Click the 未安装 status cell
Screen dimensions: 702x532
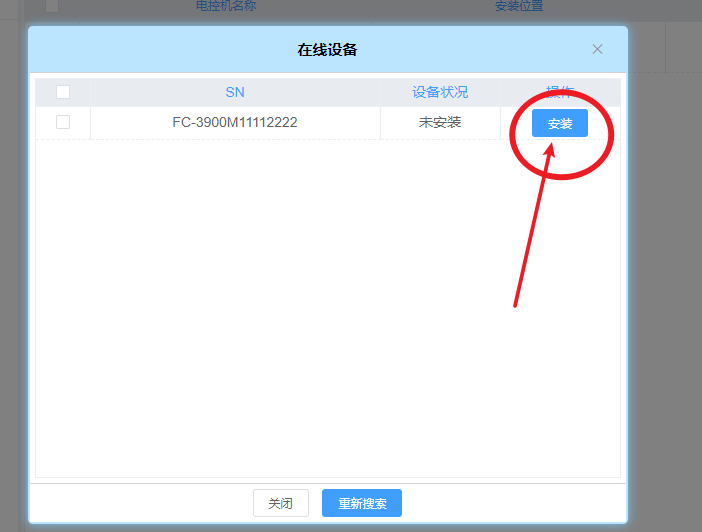tap(440, 122)
